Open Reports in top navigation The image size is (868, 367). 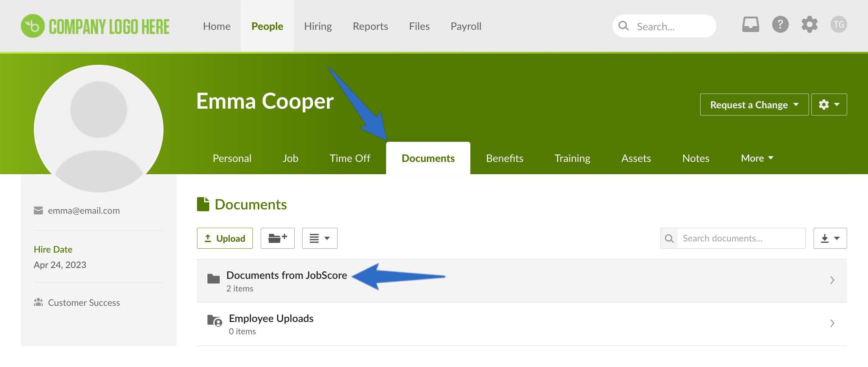tap(370, 26)
